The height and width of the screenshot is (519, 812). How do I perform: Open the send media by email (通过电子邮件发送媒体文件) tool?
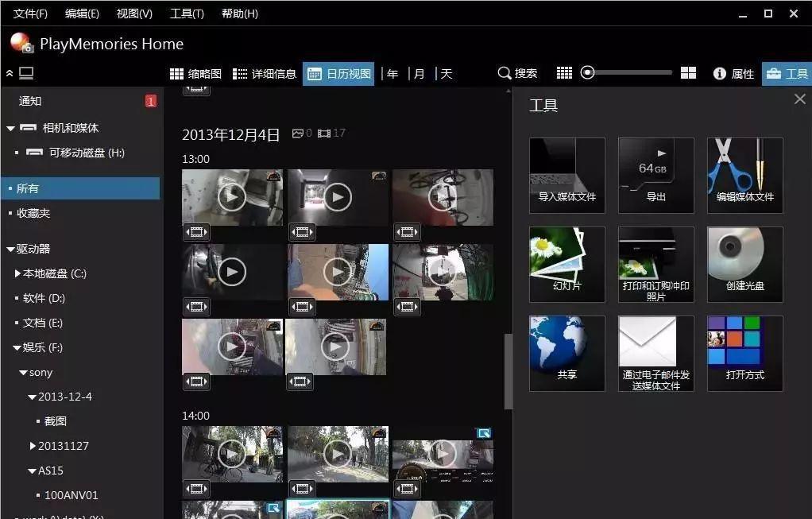[656, 354]
